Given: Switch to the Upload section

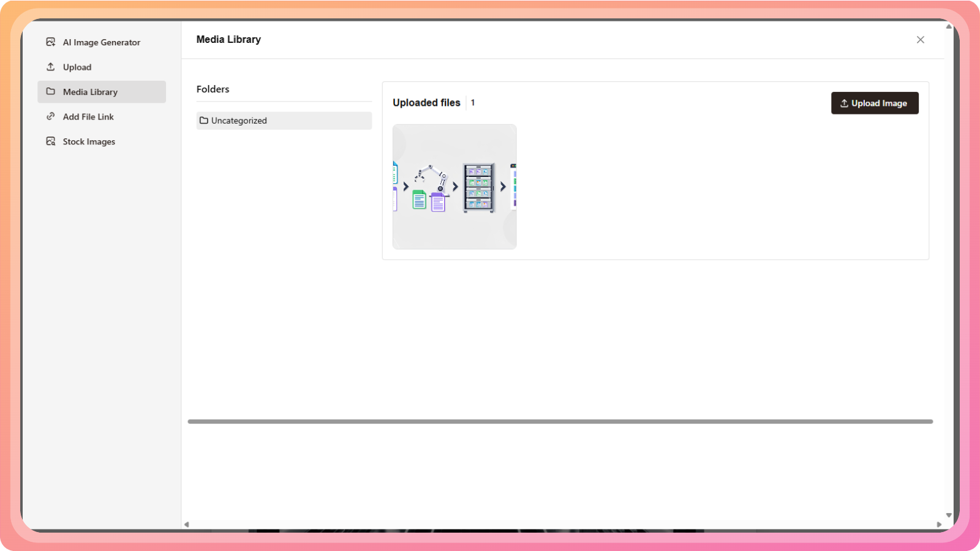Looking at the screenshot, I should click(77, 67).
